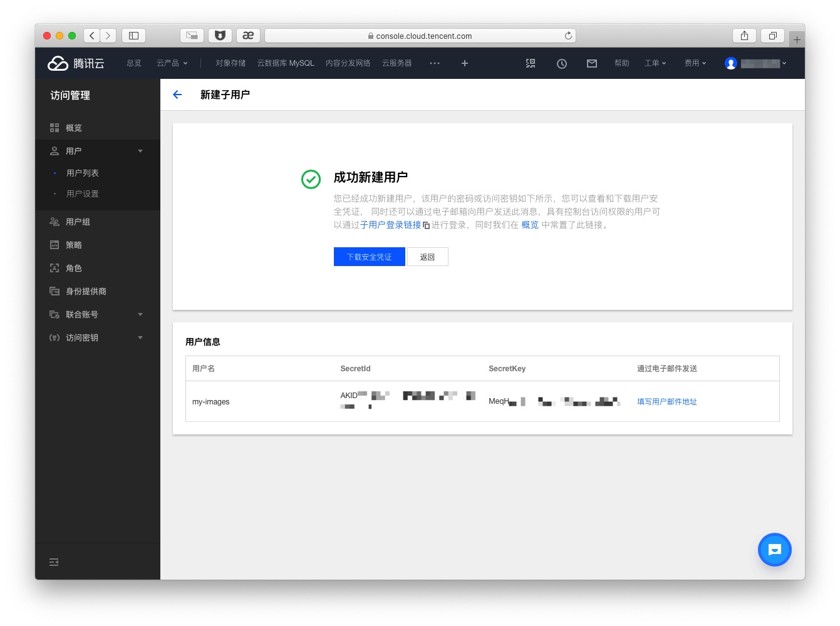Viewport: 840px width, 626px height.
Task: Click the 用户名 column header
Action: click(x=204, y=369)
